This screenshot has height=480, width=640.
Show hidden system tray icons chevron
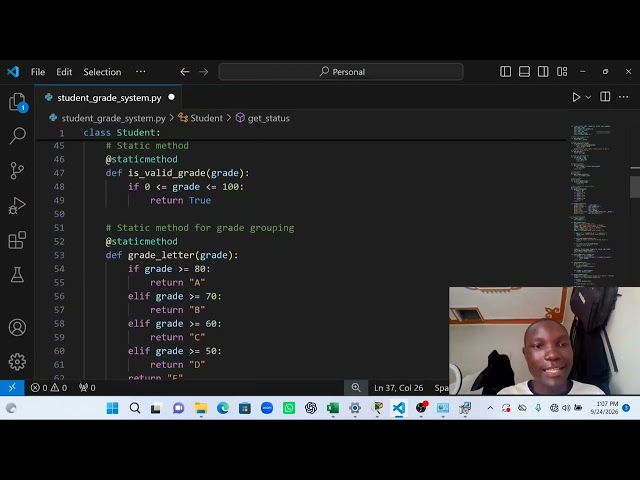click(x=490, y=408)
